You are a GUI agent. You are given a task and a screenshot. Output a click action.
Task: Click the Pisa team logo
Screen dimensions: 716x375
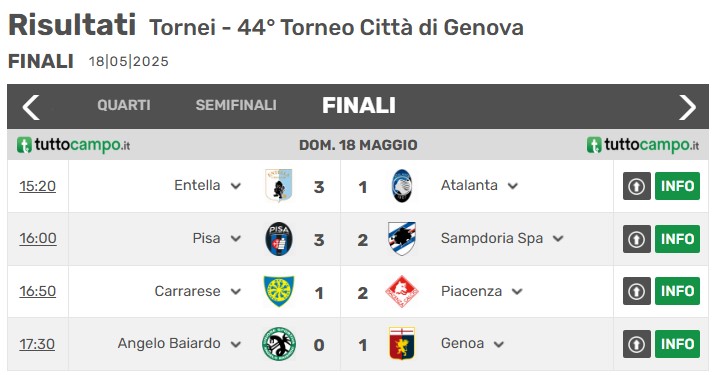click(x=279, y=239)
